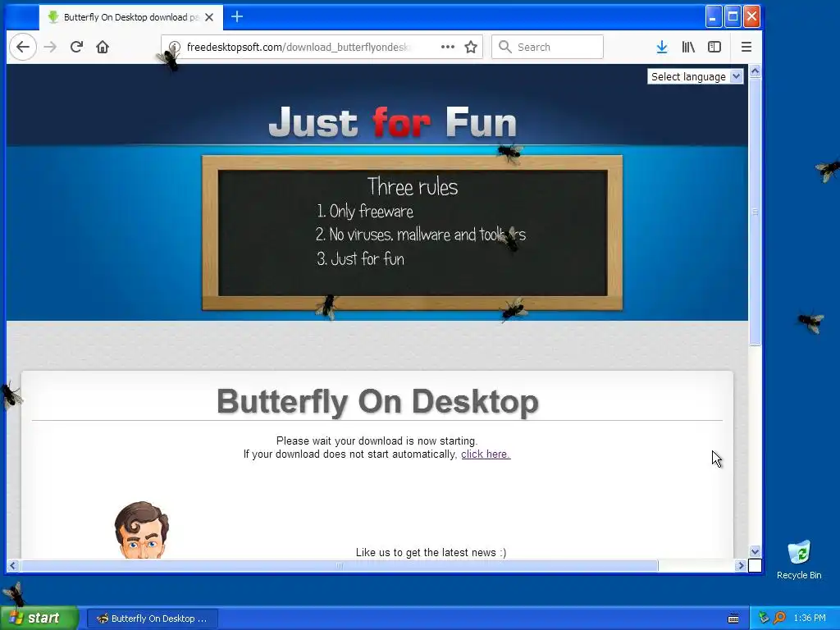Minimize the Firefox window

coord(713,16)
